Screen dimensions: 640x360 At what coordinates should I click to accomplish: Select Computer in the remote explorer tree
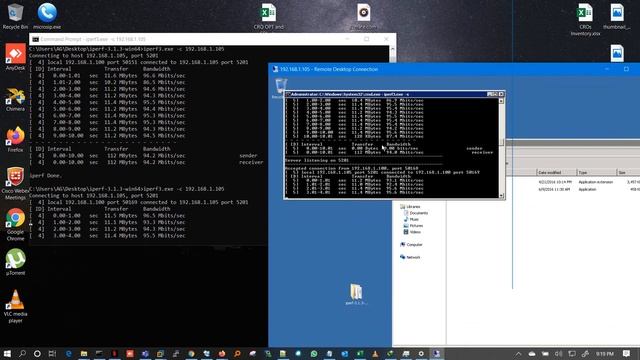411,244
